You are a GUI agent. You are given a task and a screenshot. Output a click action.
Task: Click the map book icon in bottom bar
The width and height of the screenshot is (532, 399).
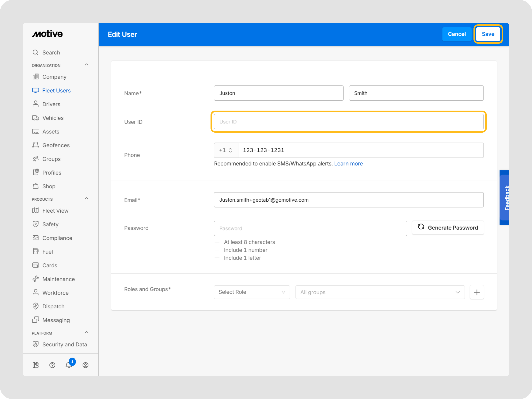coord(36,365)
